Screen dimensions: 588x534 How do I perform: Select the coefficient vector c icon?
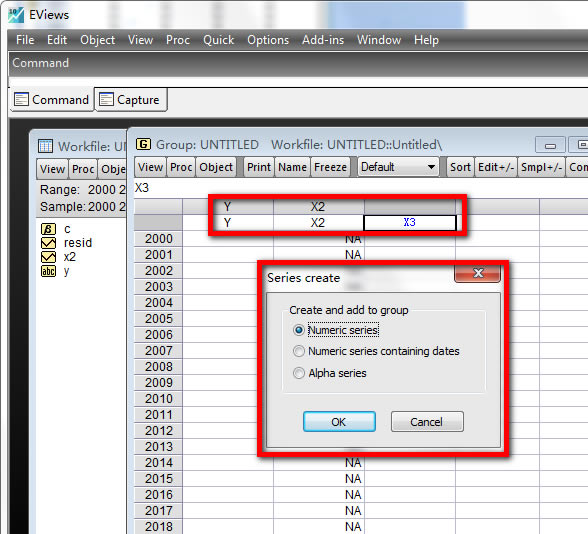click(x=48, y=229)
